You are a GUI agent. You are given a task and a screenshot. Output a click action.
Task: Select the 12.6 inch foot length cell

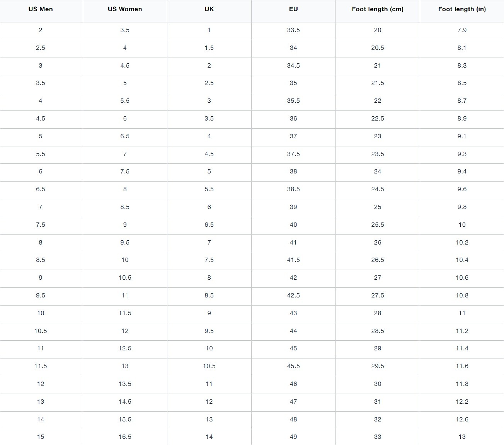462,420
